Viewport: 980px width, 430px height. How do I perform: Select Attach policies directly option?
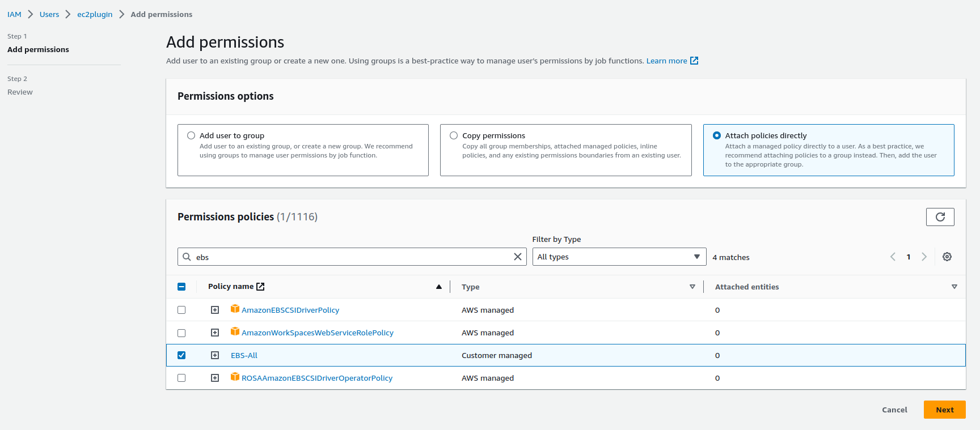717,135
